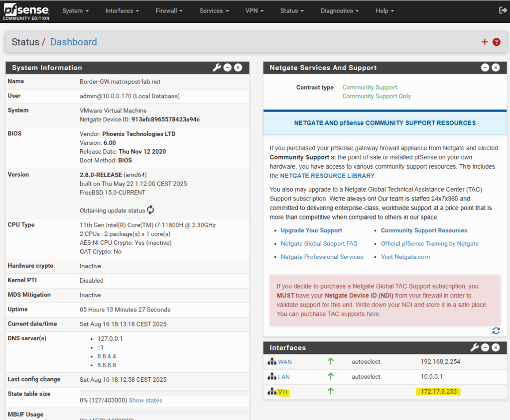Click the logout icon in the navbar
This screenshot has width=510, height=420.
point(503,10)
